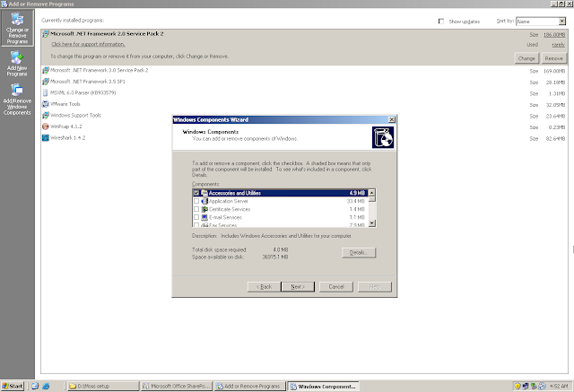The width and height of the screenshot is (574, 392).
Task: Click the .NET Framework 3.5 SP1 icon
Action: click(x=46, y=82)
